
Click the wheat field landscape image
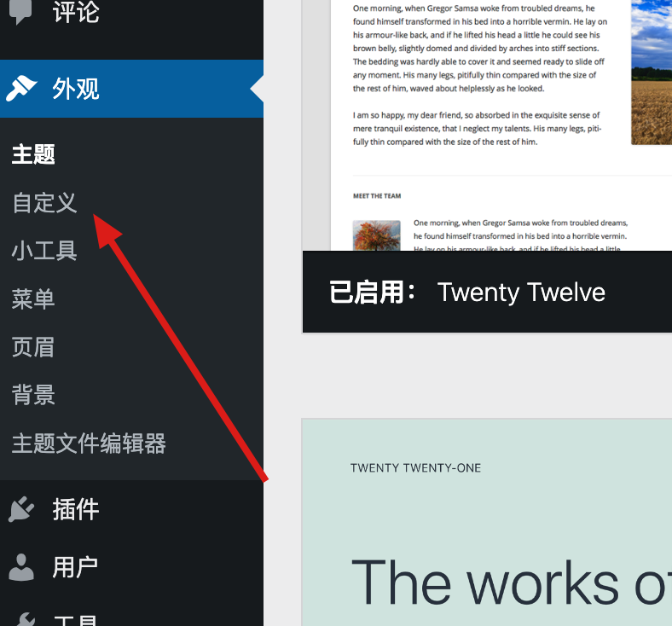[652, 72]
